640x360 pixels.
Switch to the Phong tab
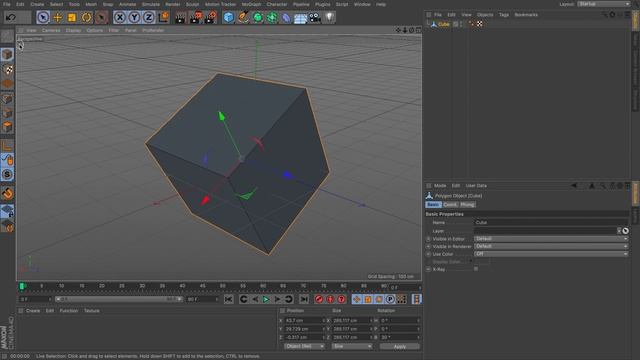tap(467, 204)
